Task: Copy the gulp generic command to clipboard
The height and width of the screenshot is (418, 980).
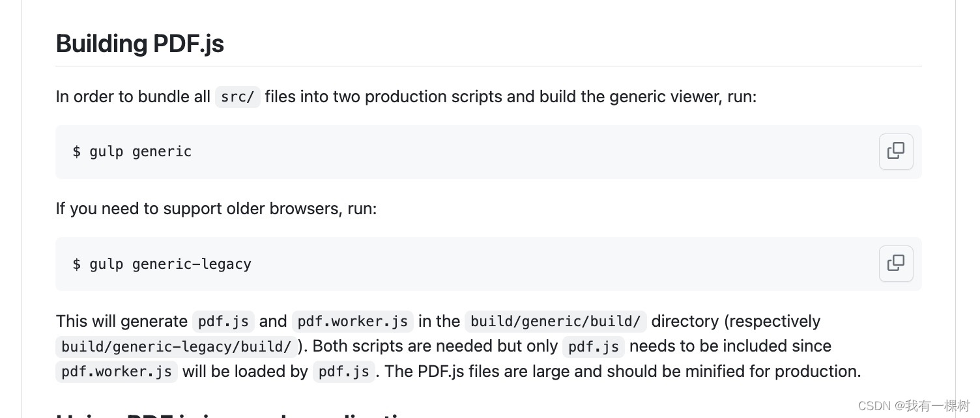Action: click(896, 151)
